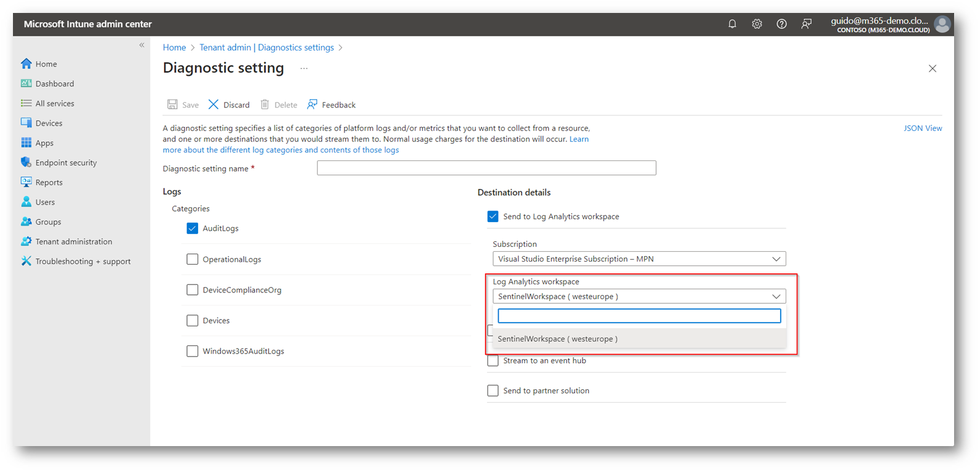Click the Discard button label
Image resolution: width=980 pixels, height=472 pixels.
(x=236, y=105)
